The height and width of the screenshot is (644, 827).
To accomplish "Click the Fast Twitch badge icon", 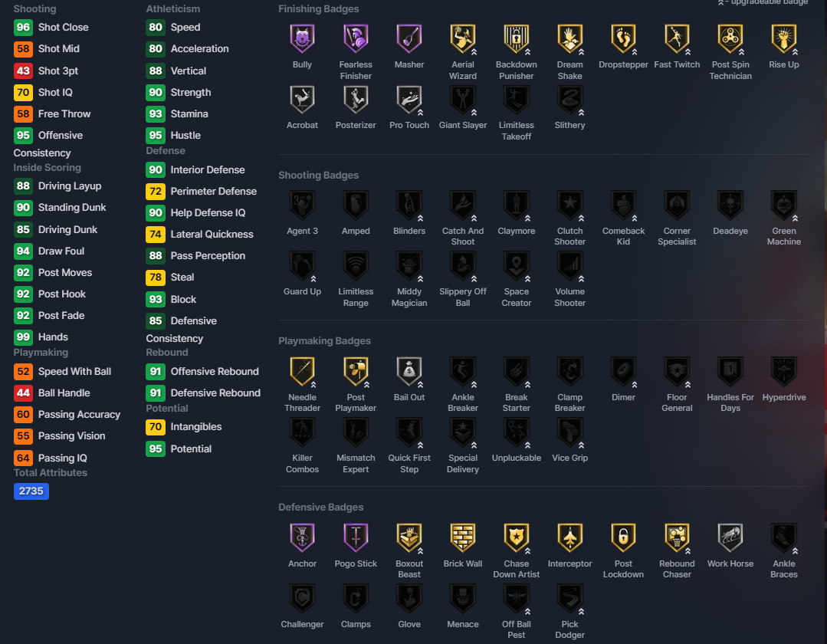I will coord(678,38).
